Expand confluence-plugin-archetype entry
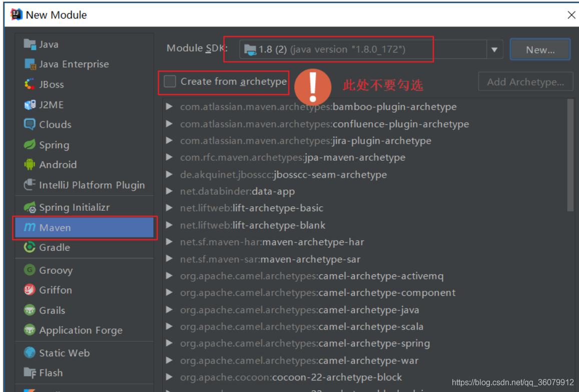Viewport: 579px width, 392px height. coord(169,123)
